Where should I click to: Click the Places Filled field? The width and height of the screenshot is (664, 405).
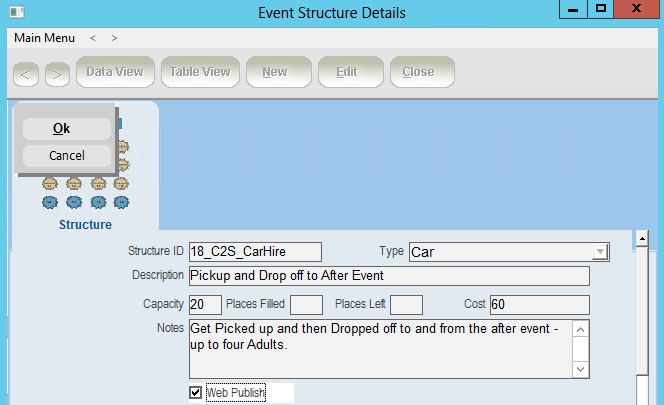(306, 305)
